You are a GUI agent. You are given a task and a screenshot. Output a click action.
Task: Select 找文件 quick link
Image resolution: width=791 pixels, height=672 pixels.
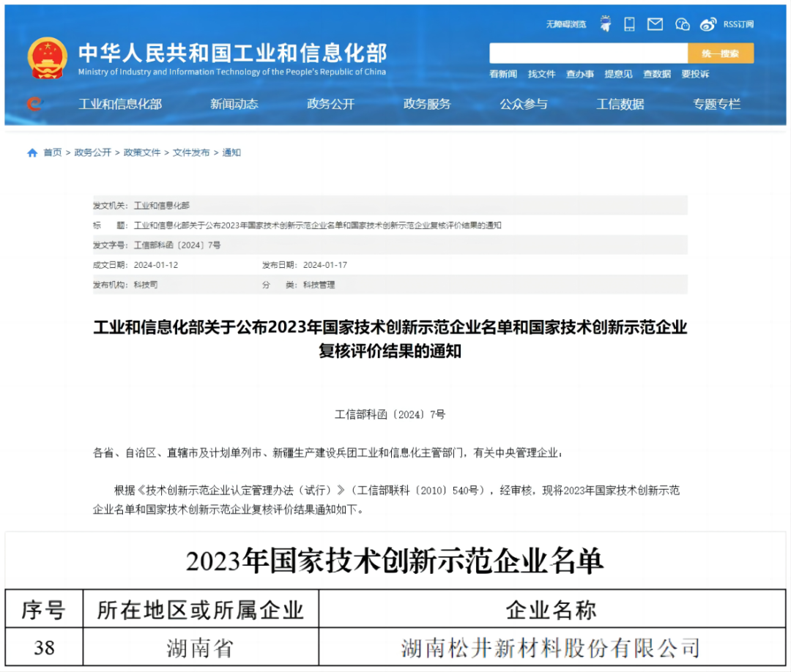[541, 74]
